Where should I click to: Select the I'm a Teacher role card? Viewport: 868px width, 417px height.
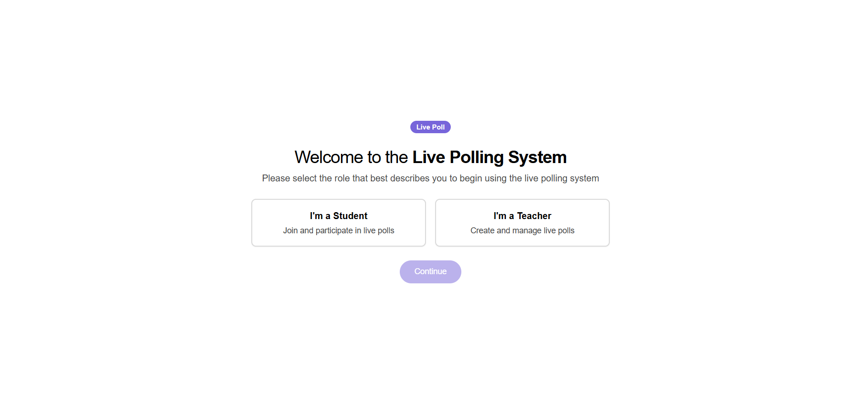pos(522,223)
